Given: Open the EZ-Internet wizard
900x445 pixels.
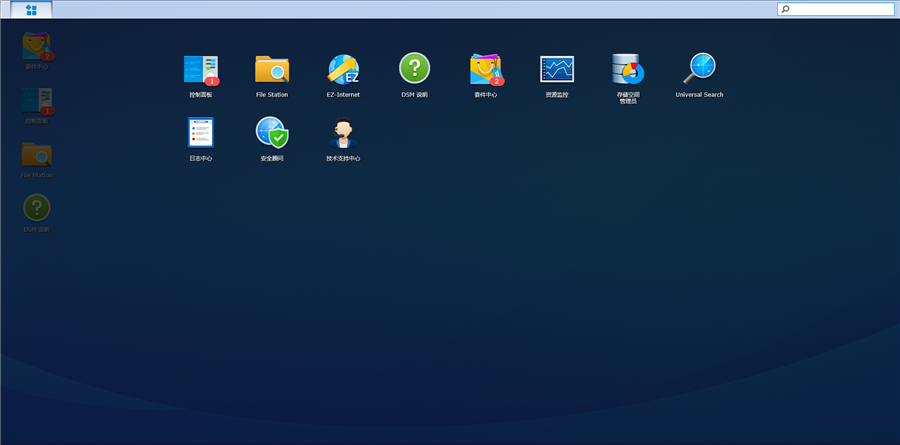Looking at the screenshot, I should (x=343, y=69).
